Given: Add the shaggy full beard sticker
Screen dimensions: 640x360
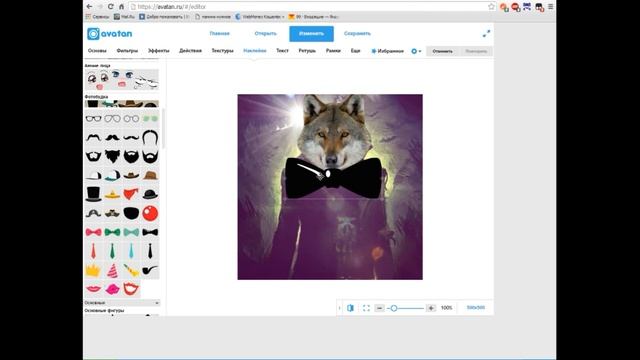Looking at the screenshot, I should point(113,156).
